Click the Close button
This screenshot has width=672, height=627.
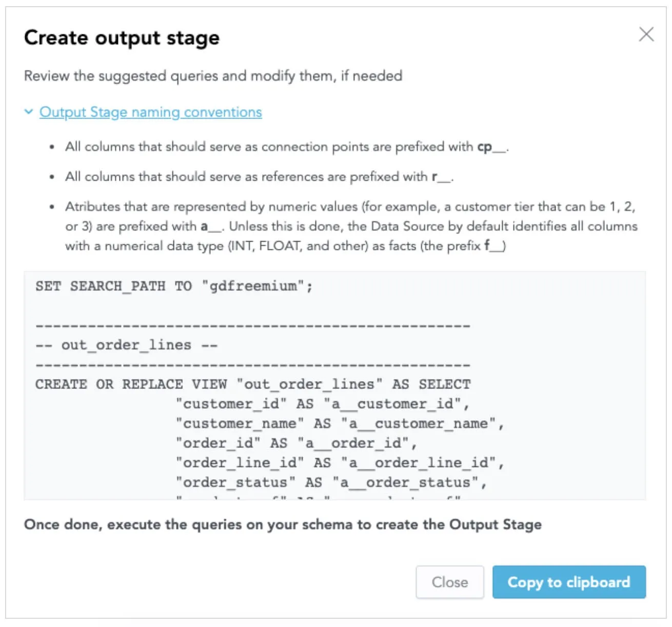449,582
